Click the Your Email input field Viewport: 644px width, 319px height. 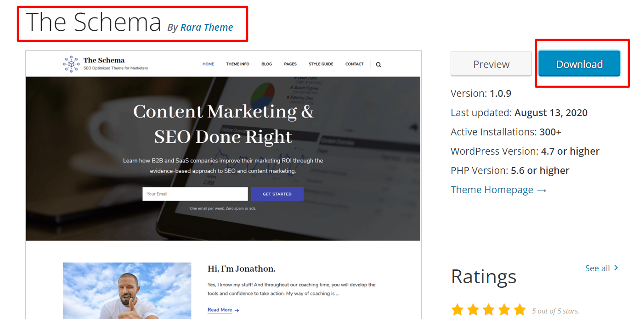pos(195,194)
